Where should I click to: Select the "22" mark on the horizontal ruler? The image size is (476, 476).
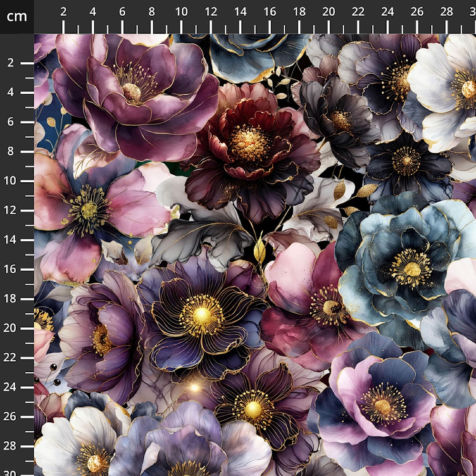[358, 12]
